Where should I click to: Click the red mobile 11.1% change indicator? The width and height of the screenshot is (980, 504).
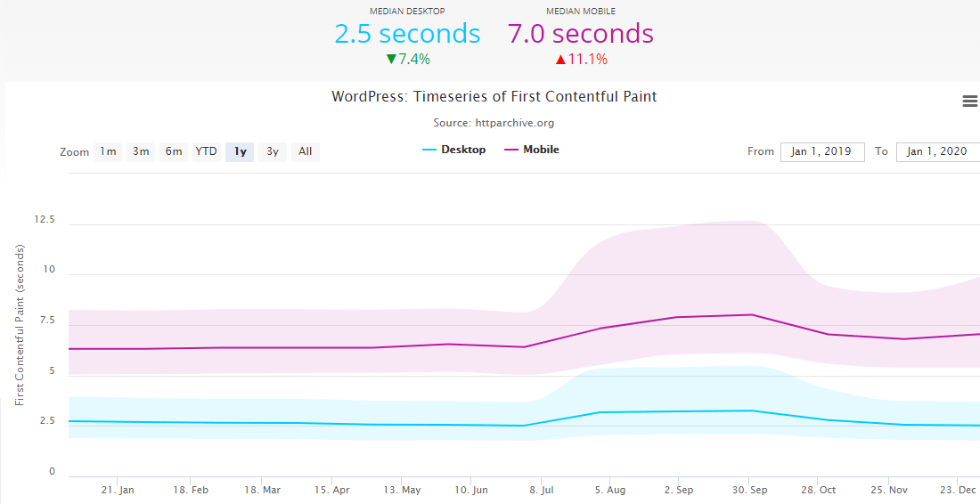point(581,60)
